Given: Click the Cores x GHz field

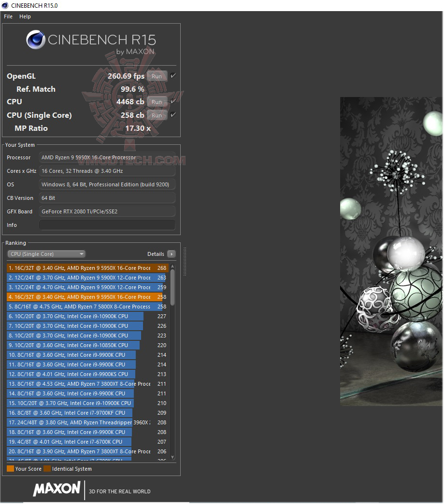Looking at the screenshot, I should [107, 171].
